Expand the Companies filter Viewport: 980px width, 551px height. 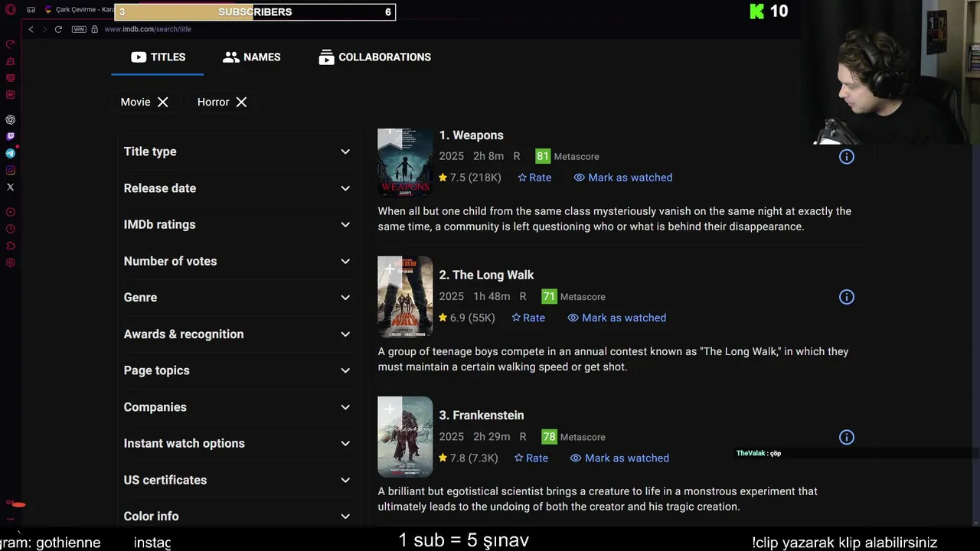click(237, 407)
